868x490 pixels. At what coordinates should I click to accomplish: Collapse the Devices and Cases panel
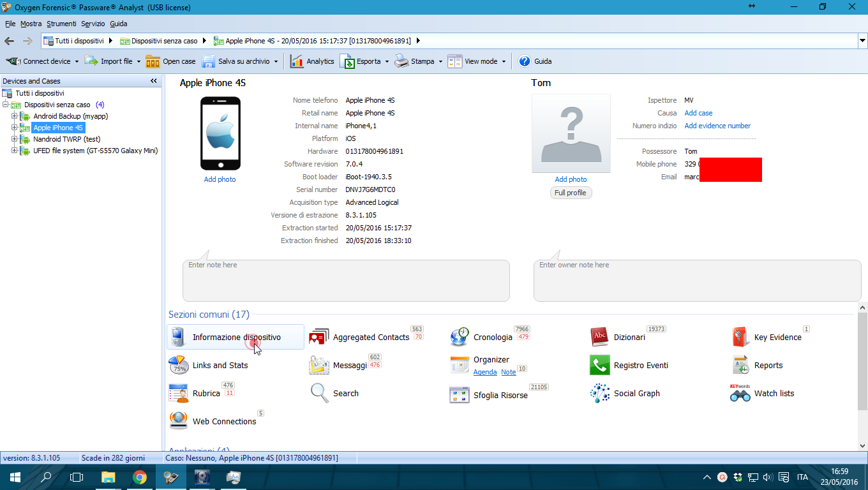pyautogui.click(x=154, y=81)
